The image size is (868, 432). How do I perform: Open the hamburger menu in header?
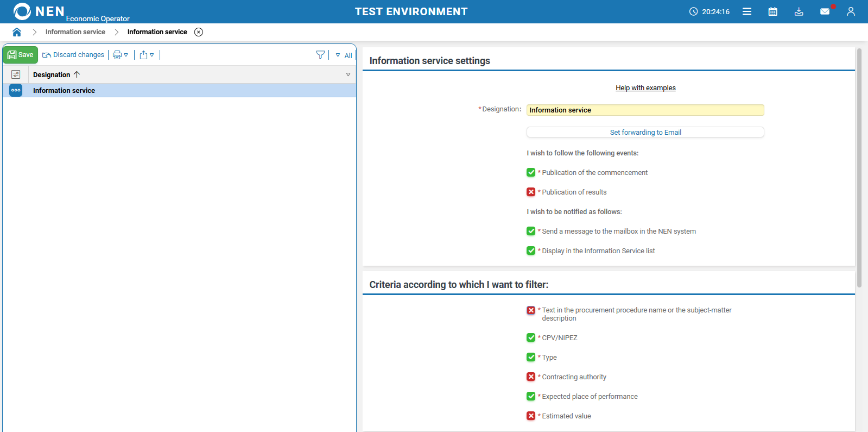tap(747, 11)
